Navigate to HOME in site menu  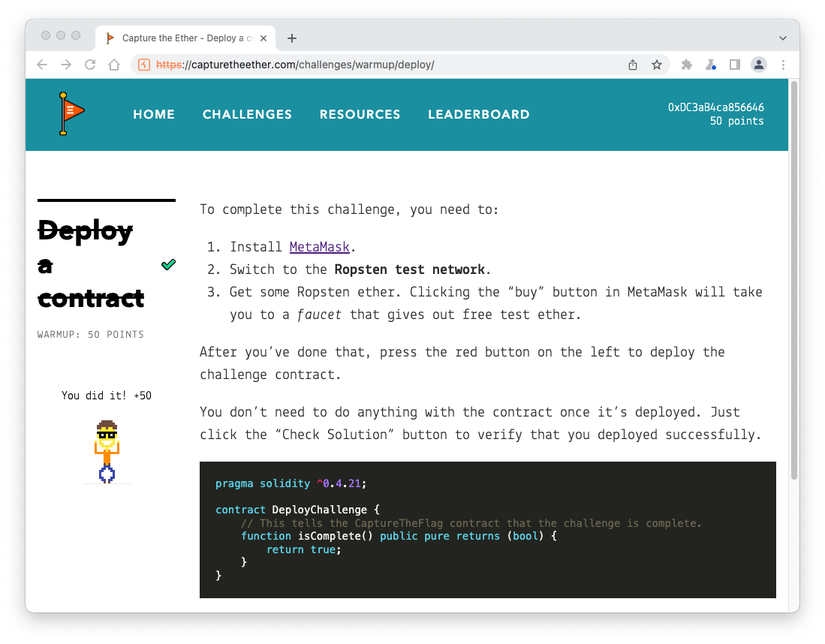point(154,114)
